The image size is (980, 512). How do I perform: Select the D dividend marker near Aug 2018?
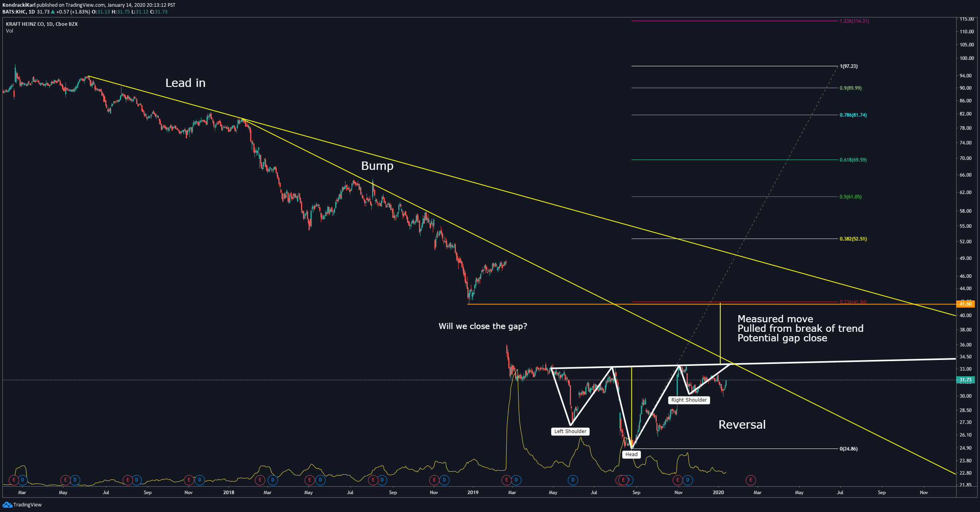tap(382, 480)
